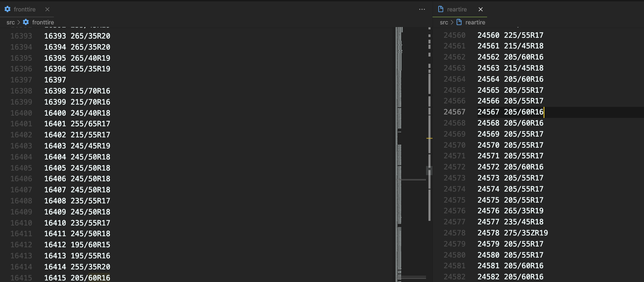Click reartire breadcrumb item

tap(475, 23)
